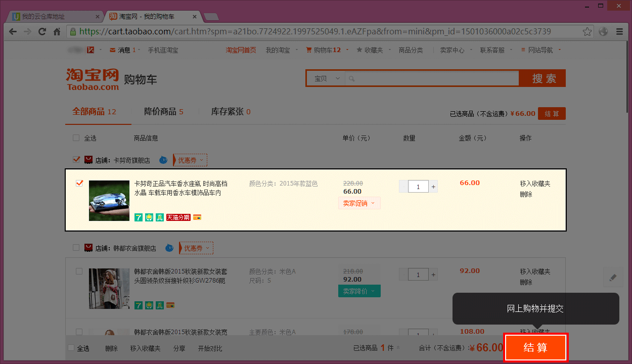Click the browser forward arrow

tap(27, 31)
